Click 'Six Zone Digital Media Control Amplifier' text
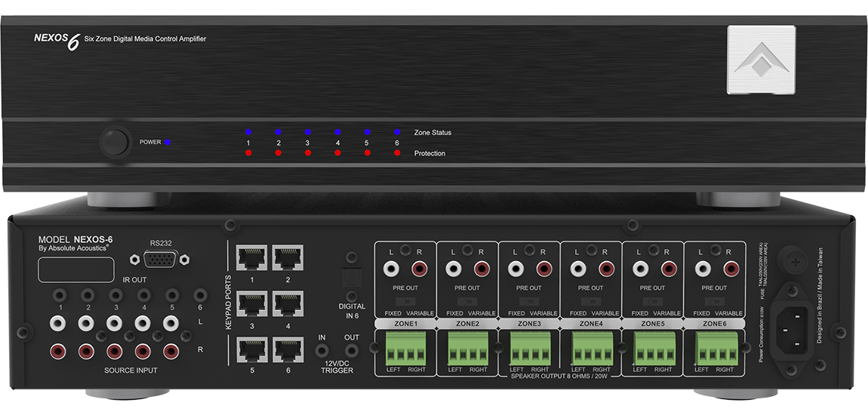Viewport: 868px width, 415px height. 146,39
